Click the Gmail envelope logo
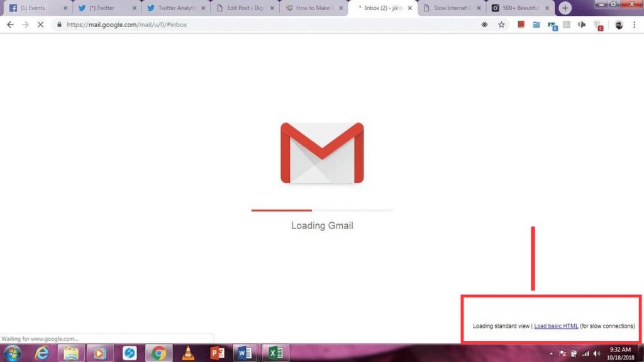 [322, 152]
